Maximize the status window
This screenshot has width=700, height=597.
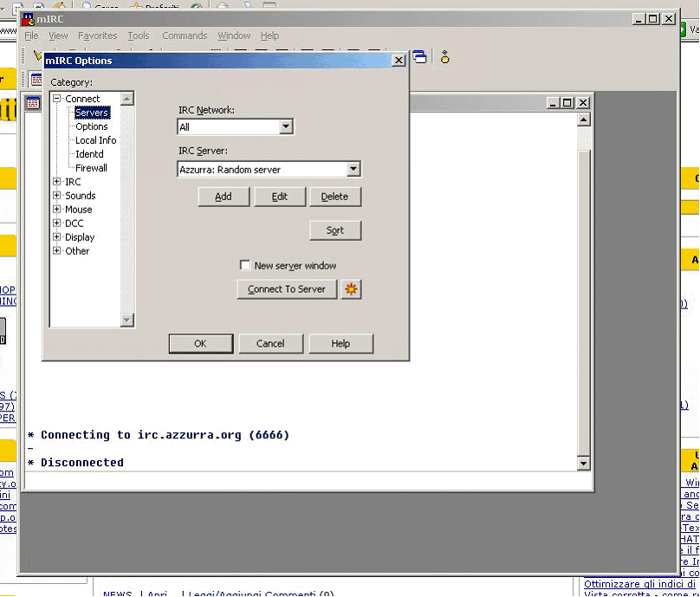[567, 103]
